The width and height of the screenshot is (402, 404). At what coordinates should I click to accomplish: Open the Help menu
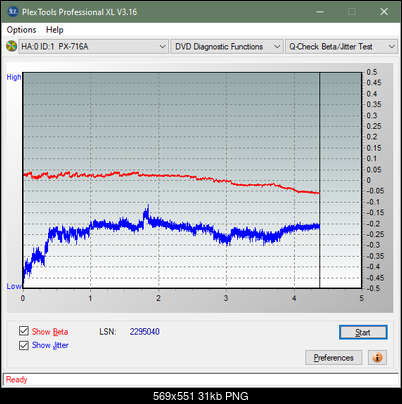pos(55,30)
